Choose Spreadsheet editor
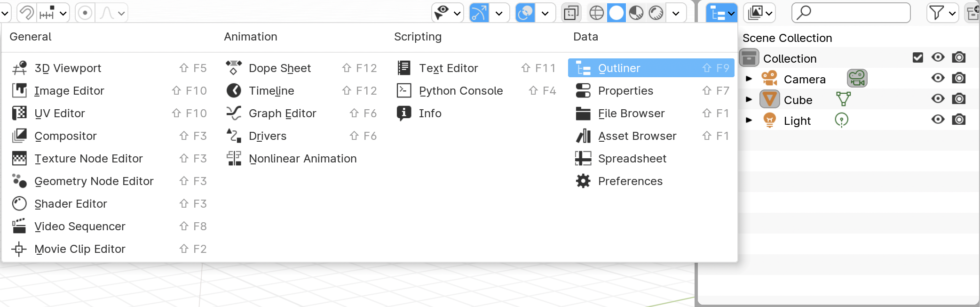Image resolution: width=980 pixels, height=307 pixels. click(651, 159)
